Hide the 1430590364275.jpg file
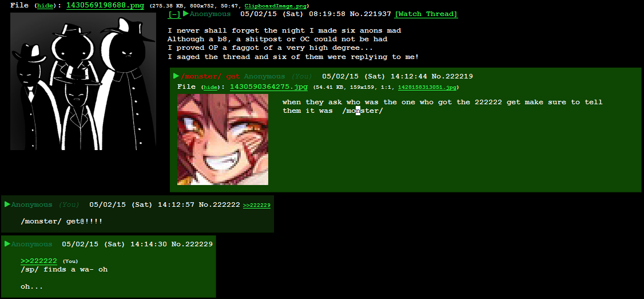The image size is (644, 299). (x=210, y=87)
